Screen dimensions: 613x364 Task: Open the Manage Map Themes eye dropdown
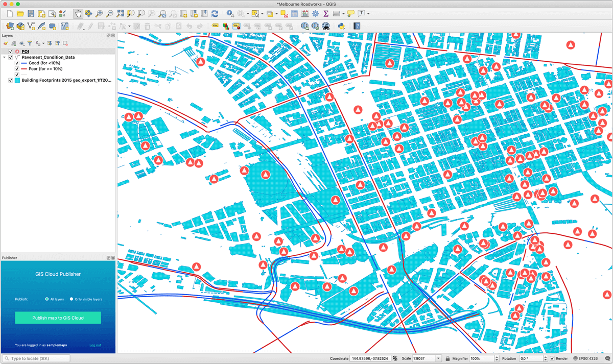tap(22, 43)
